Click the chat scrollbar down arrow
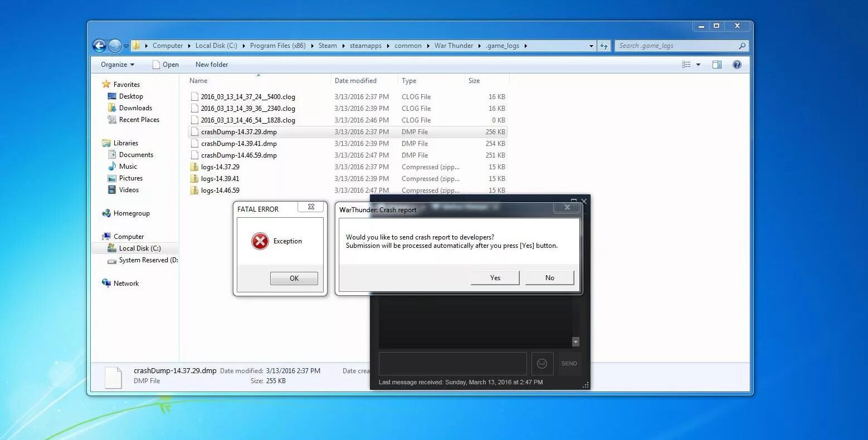The height and width of the screenshot is (440, 868). tap(576, 342)
